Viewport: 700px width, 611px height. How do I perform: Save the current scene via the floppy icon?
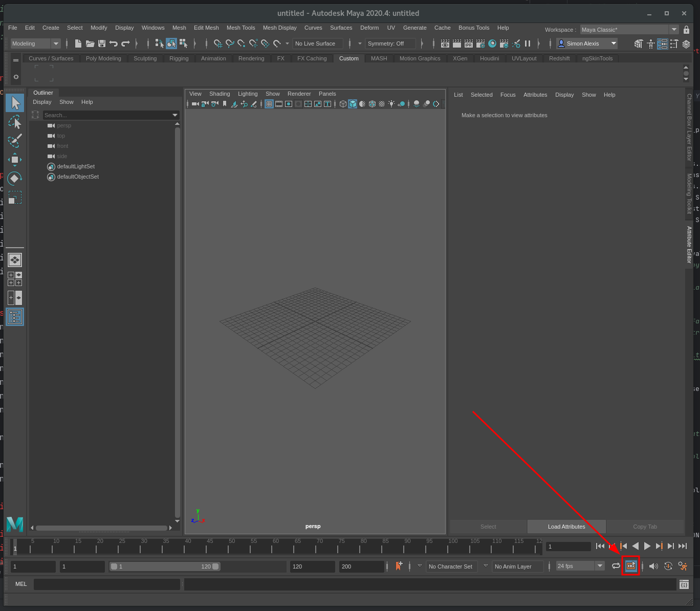click(102, 43)
